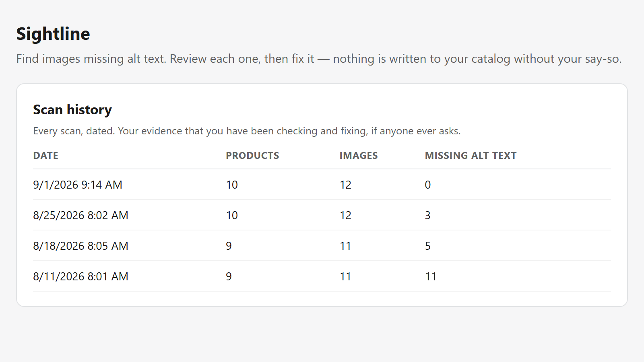The height and width of the screenshot is (362, 644).
Task: Click products count for 8/18/2026 scan
Action: [229, 246]
